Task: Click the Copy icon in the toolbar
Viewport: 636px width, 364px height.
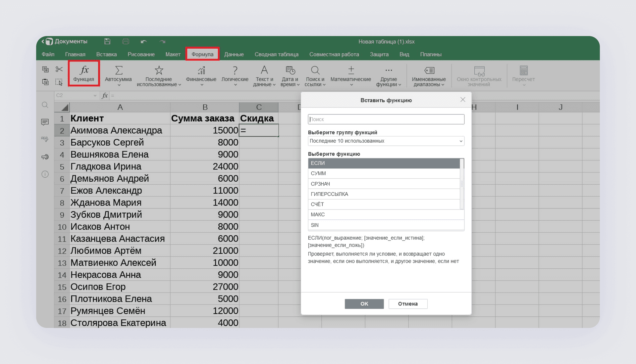Action: pos(45,69)
